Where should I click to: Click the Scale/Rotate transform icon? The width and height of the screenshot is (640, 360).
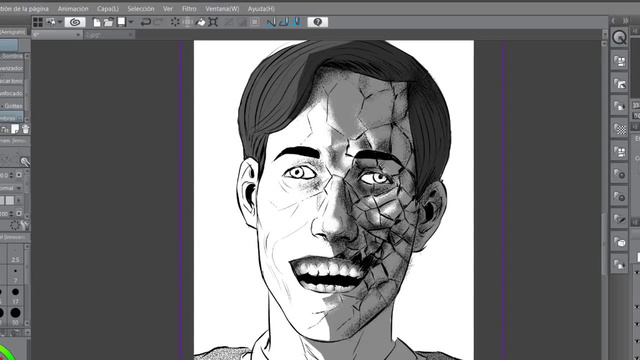coord(213,22)
